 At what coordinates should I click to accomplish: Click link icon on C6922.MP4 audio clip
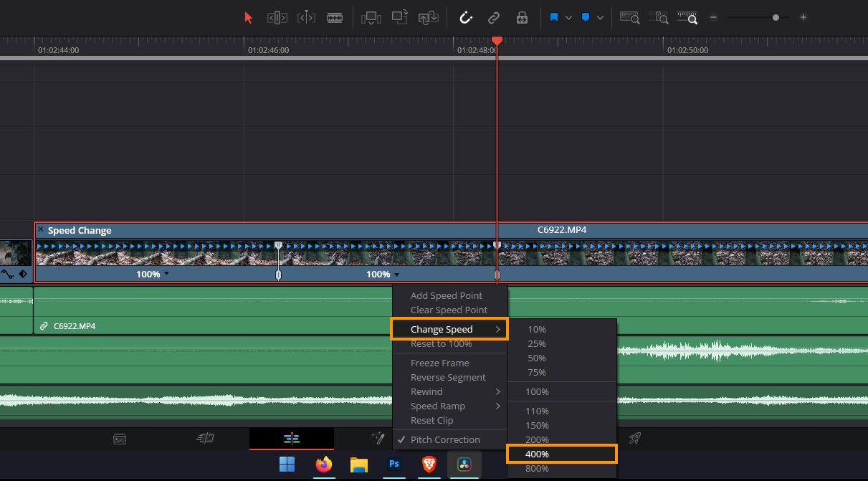[44, 325]
